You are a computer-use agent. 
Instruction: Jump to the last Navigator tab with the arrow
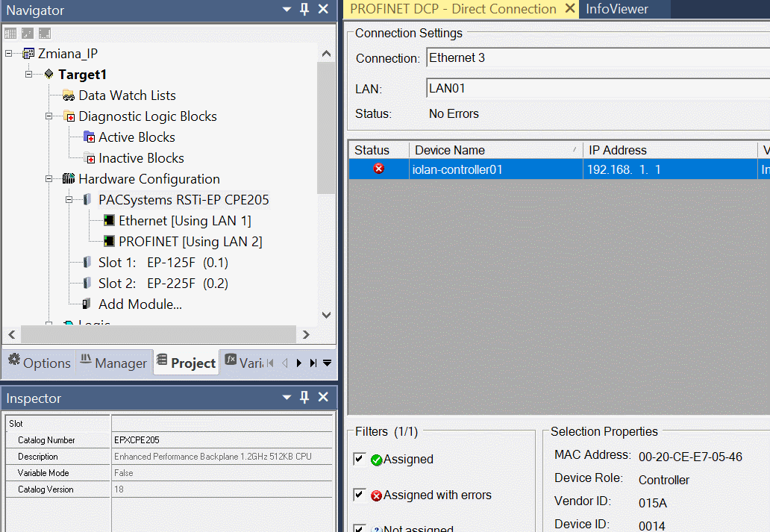pos(313,363)
